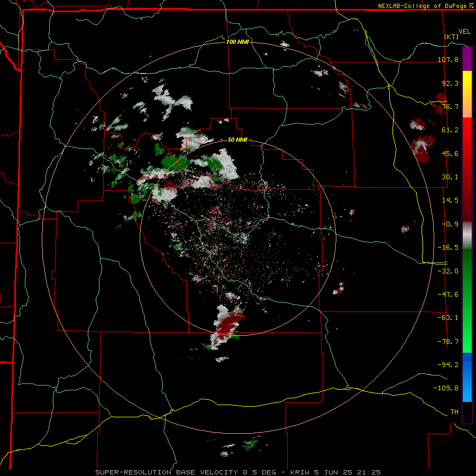Select the 30.1 scale value
The width and height of the screenshot is (476, 476).
click(450, 177)
